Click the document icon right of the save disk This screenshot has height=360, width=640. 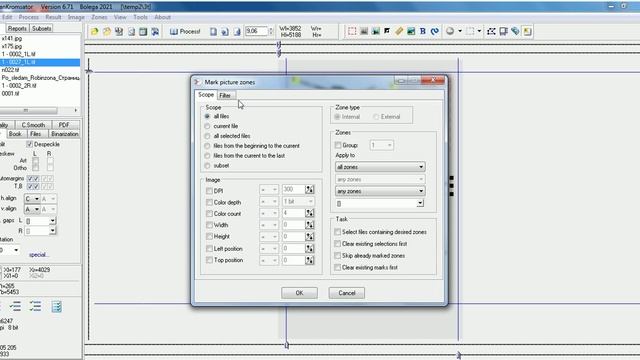[131, 31]
